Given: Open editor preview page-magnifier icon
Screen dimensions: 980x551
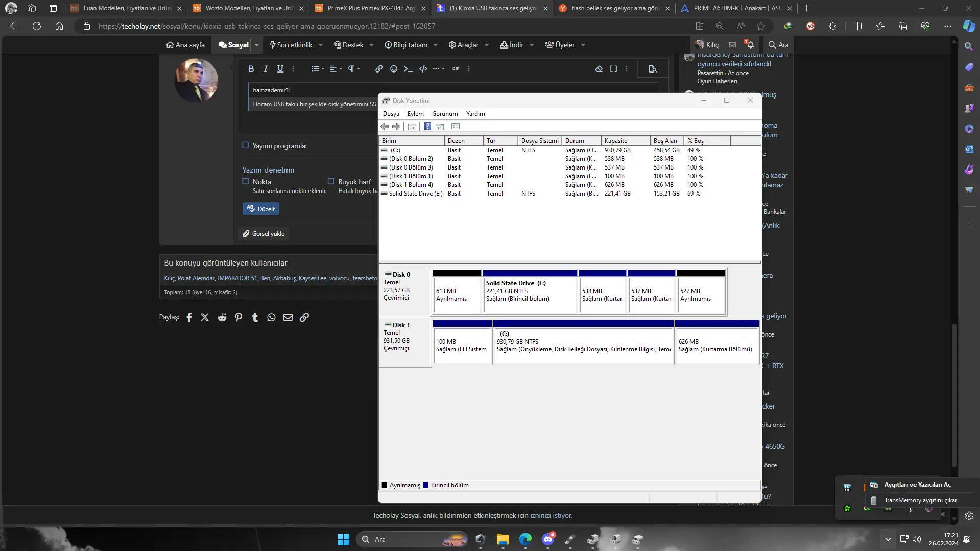Looking at the screenshot, I should click(652, 69).
